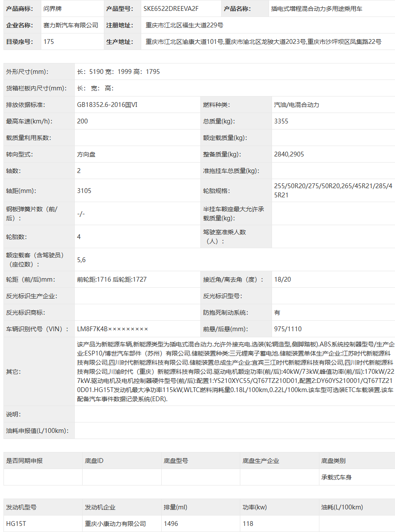This screenshot has width=395, height=532.
Task: Select curb mass value 2840,2905
Action: [x=289, y=154]
